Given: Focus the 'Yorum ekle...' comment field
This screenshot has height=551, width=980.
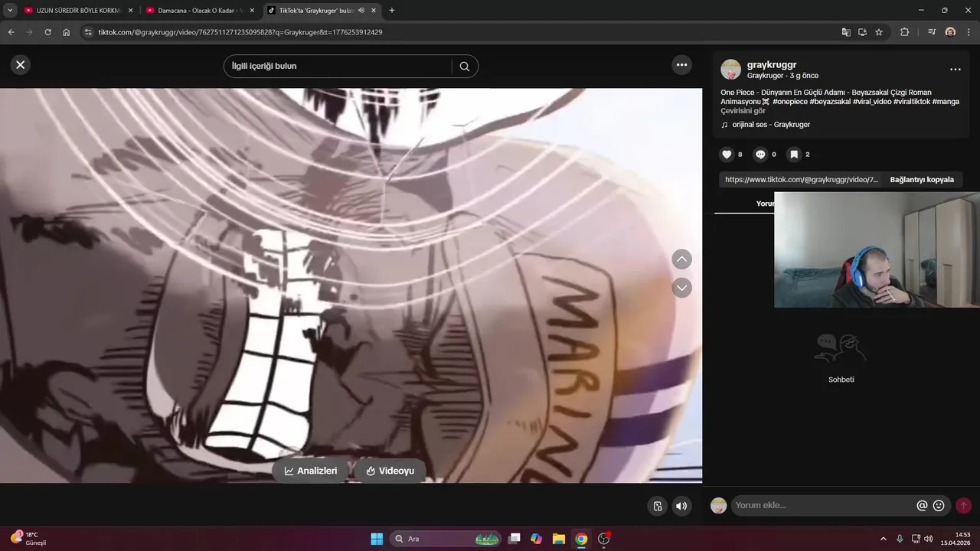Looking at the screenshot, I should (824, 506).
